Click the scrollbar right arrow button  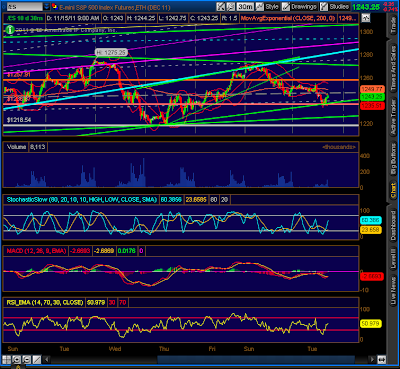(x=372, y=359)
